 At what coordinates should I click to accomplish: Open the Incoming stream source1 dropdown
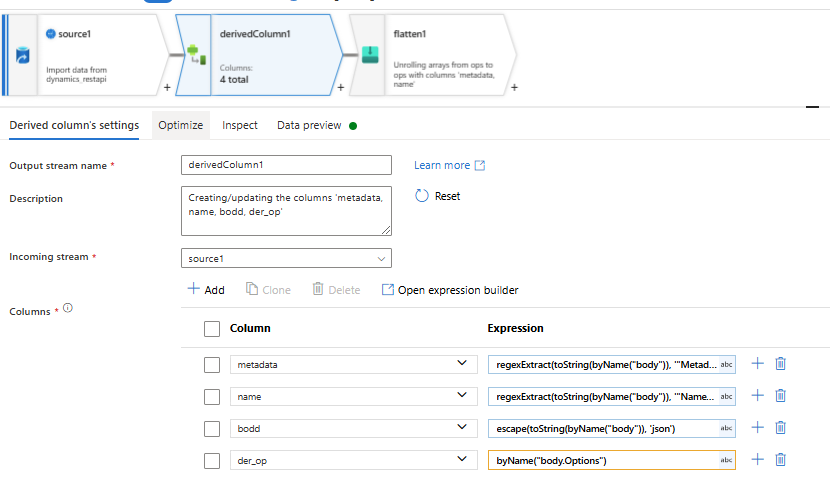click(286, 258)
